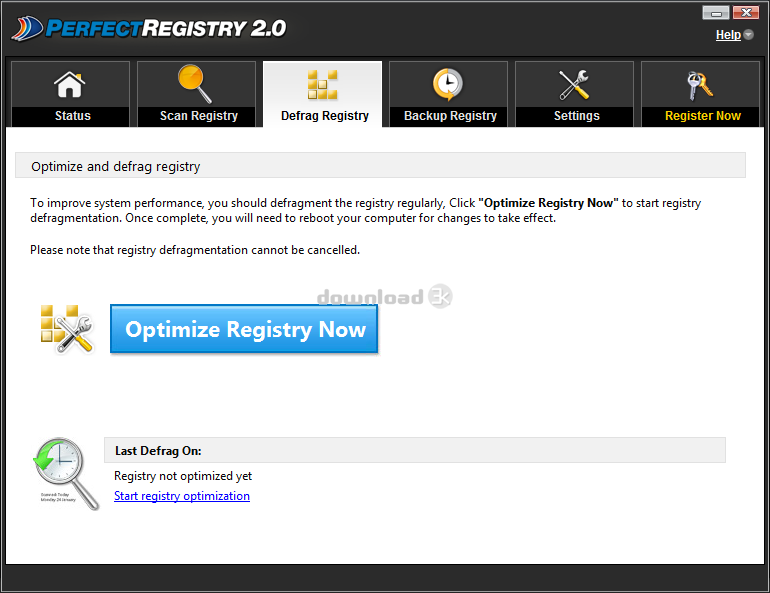Click Optimize Registry Now button

[x=244, y=329]
